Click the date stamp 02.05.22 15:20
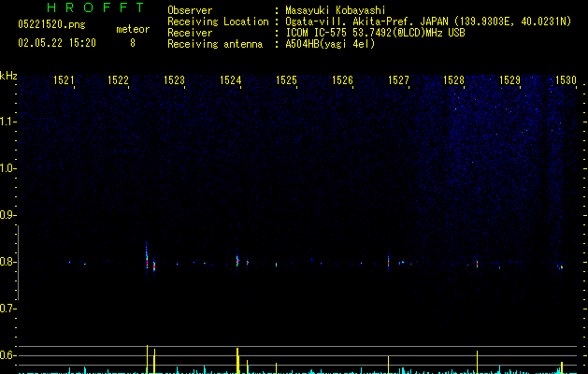 (57, 43)
